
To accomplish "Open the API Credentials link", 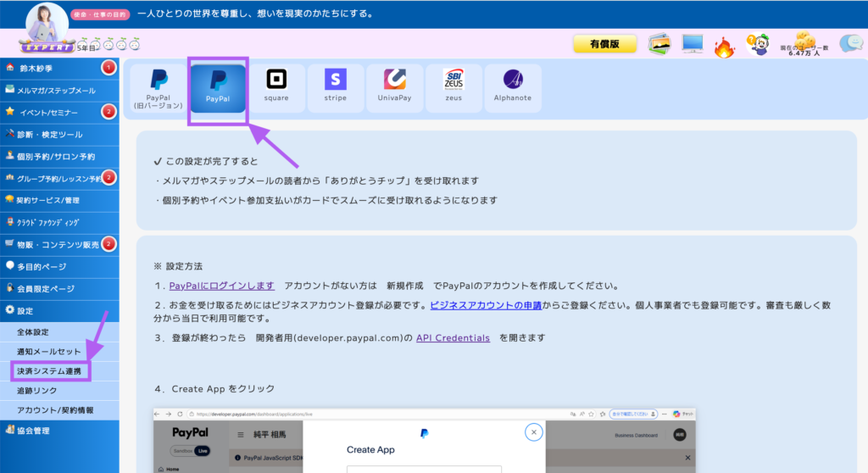I will 453,337.
